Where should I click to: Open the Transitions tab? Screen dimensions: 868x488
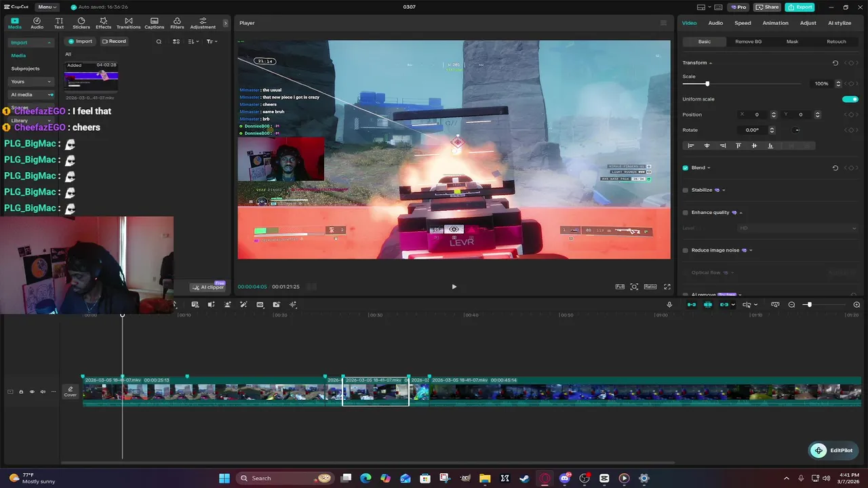pyautogui.click(x=128, y=23)
